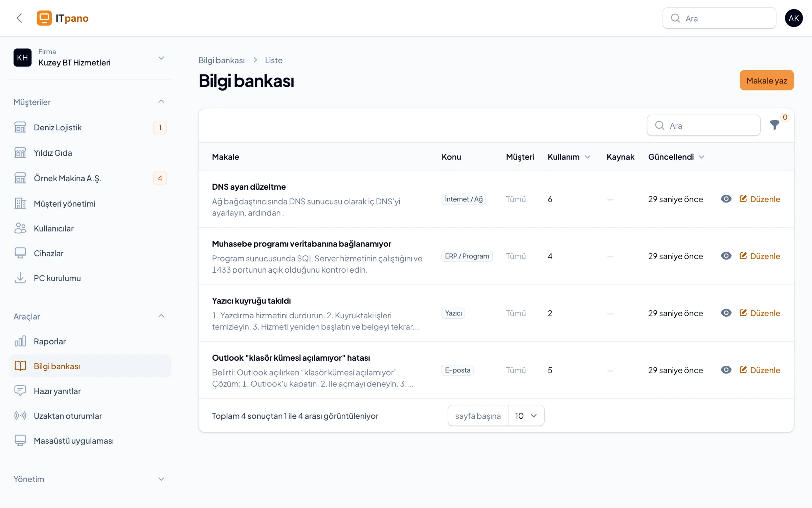This screenshot has height=508, width=812.
Task: Go to Kullanıcılar sidebar menu item
Action: click(x=90, y=229)
